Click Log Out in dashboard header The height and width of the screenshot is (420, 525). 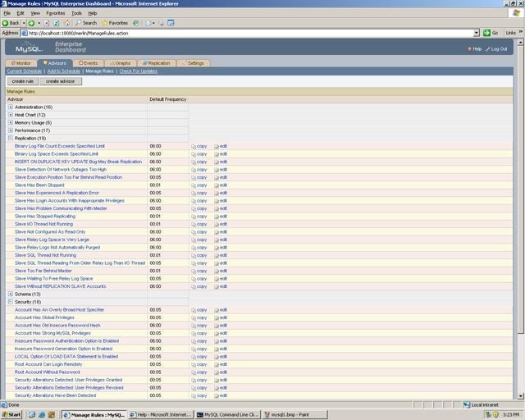(x=496, y=49)
